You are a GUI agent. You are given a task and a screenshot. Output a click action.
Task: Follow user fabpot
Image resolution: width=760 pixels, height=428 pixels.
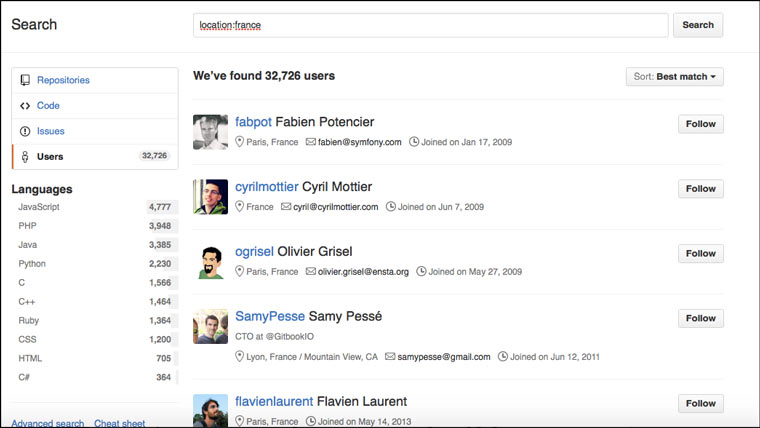click(x=700, y=124)
